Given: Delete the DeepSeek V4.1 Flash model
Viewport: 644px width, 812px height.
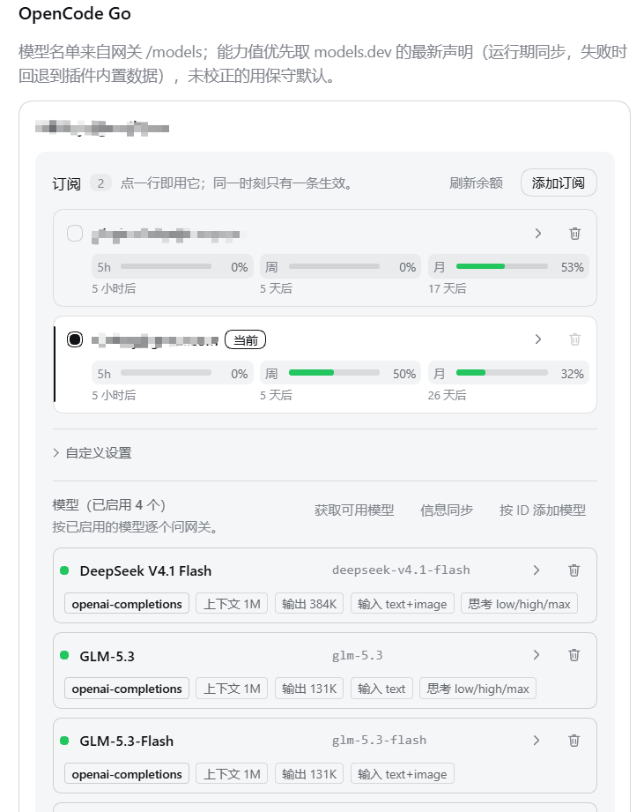Looking at the screenshot, I should tap(574, 570).
